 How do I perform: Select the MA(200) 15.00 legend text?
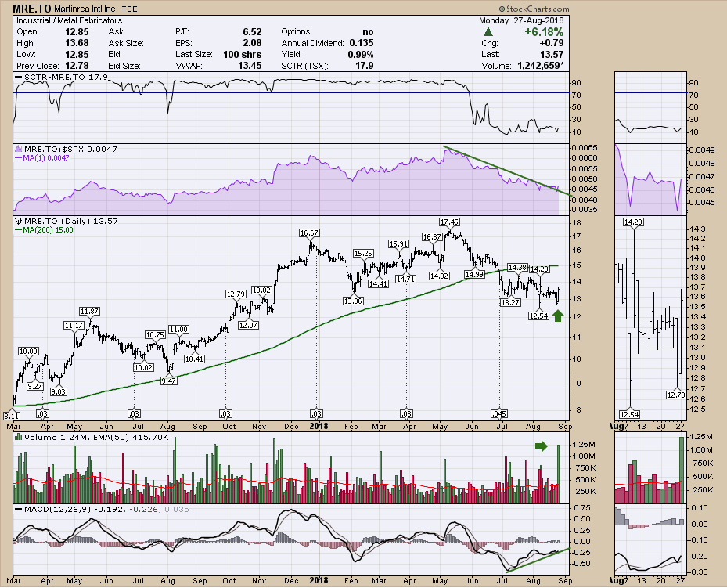pyautogui.click(x=49, y=230)
